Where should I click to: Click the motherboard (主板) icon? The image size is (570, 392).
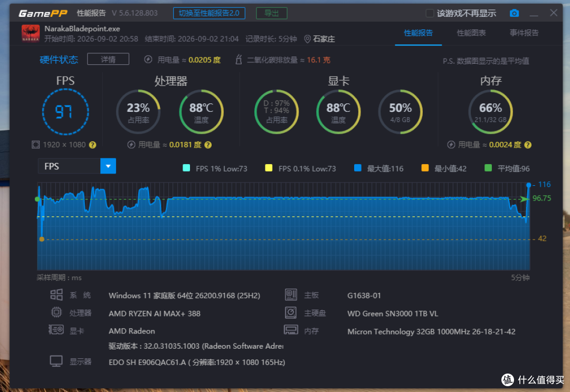tap(291, 294)
